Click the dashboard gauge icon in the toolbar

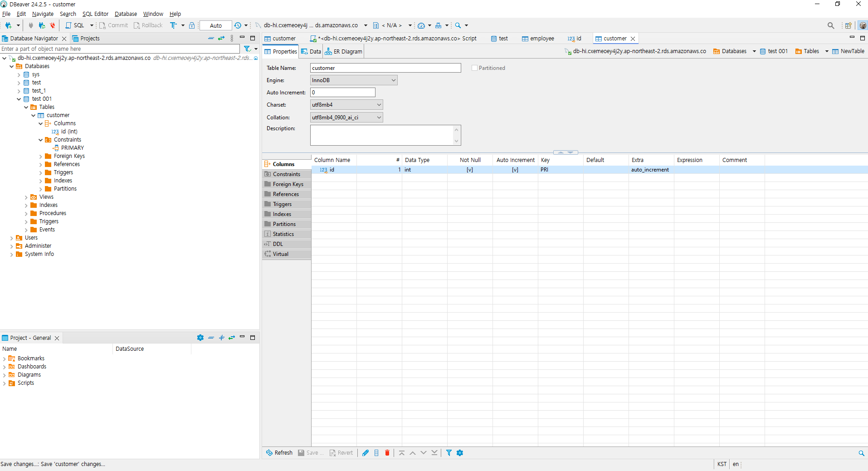click(x=421, y=25)
